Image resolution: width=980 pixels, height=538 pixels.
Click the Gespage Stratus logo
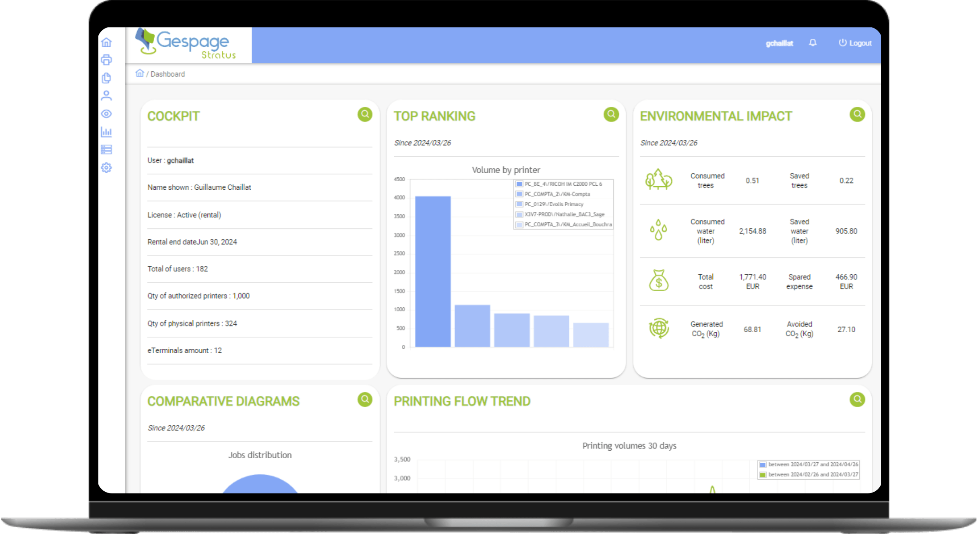[x=187, y=44]
